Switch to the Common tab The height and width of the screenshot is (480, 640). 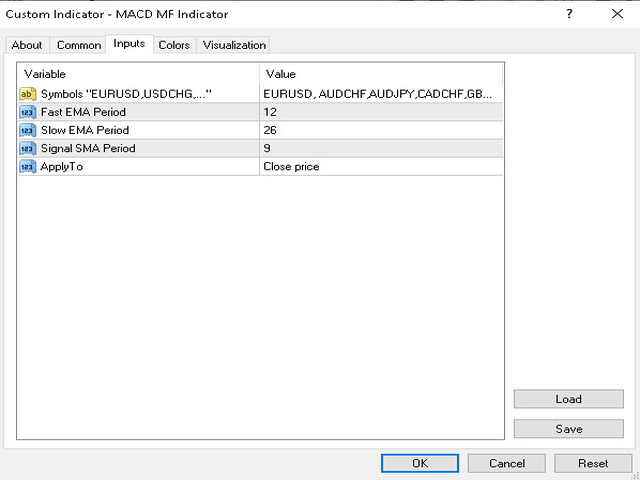pos(78,45)
